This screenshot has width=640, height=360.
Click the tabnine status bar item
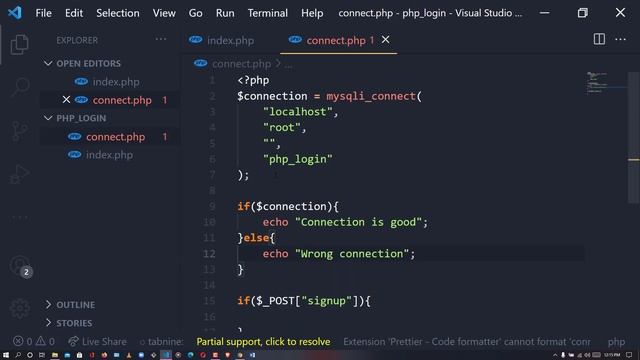(x=161, y=341)
